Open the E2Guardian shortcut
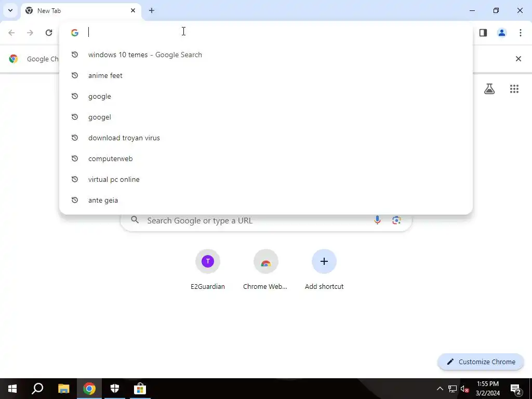Viewport: 532px width, 399px height. click(208, 270)
